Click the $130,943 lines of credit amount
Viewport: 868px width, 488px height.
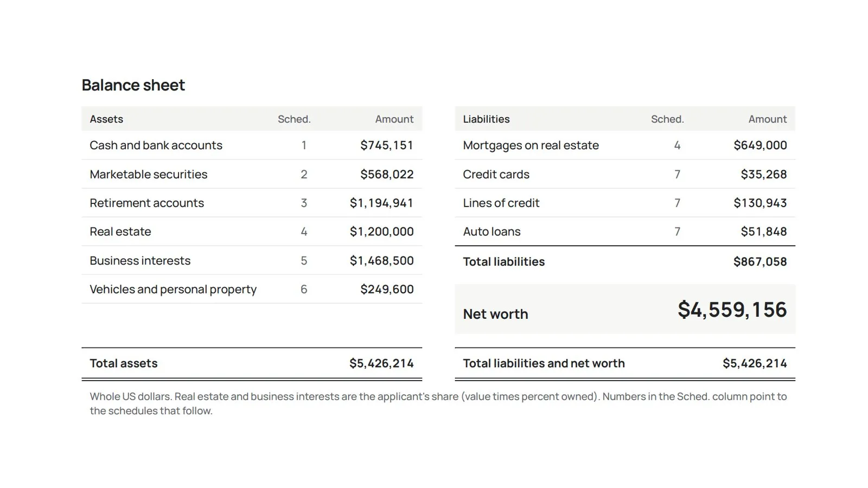point(760,203)
